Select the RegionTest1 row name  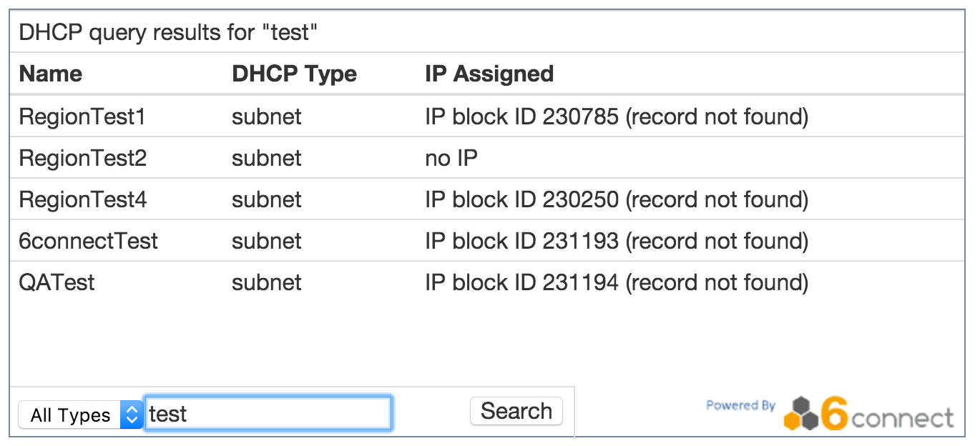pyautogui.click(x=82, y=117)
